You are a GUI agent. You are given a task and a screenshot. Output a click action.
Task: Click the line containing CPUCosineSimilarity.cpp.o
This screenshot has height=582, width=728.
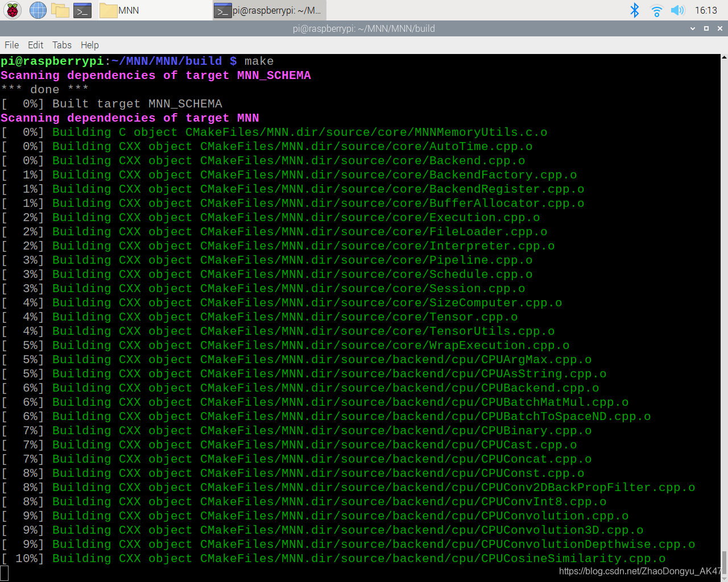tap(333, 559)
